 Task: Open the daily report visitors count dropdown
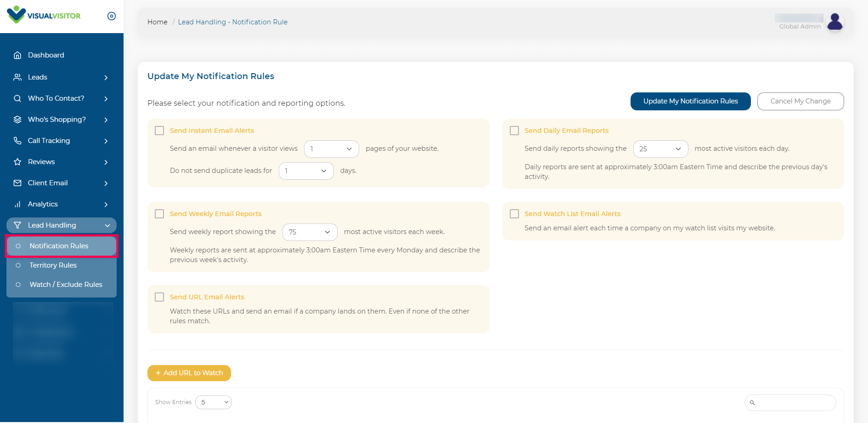660,149
